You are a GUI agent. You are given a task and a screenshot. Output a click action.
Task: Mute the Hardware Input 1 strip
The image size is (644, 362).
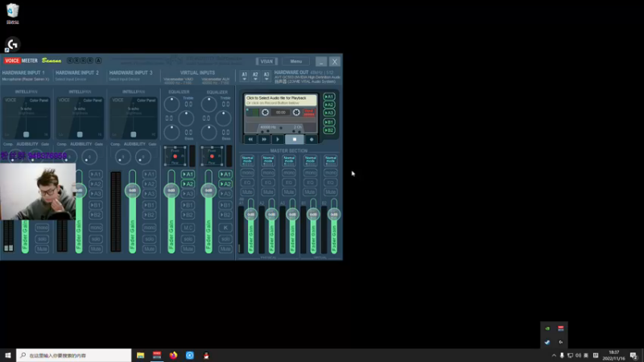(x=42, y=249)
